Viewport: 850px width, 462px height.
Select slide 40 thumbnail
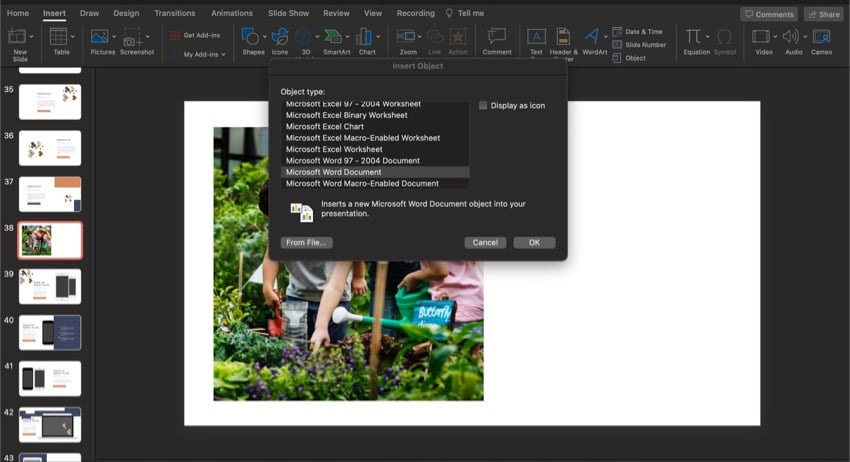[x=50, y=332]
